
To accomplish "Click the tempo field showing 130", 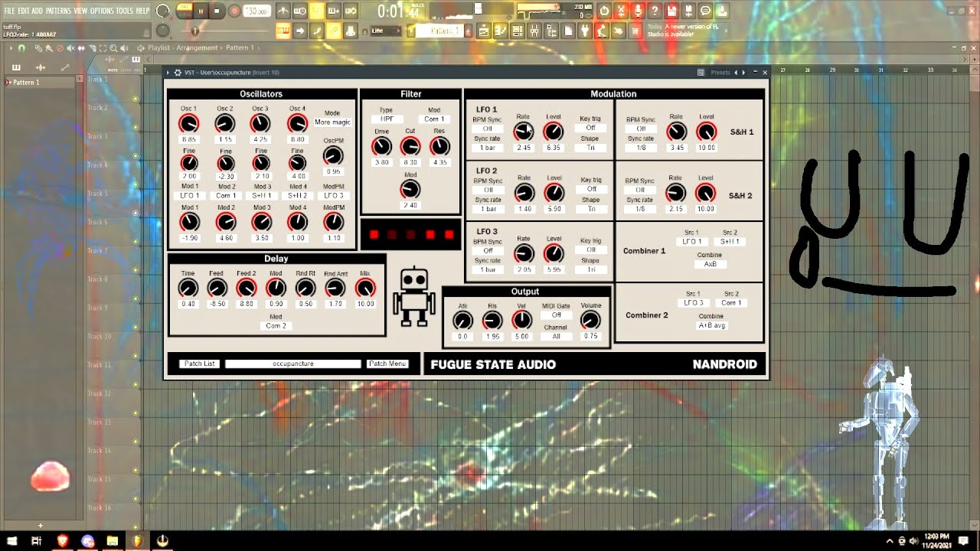I will click(256, 11).
